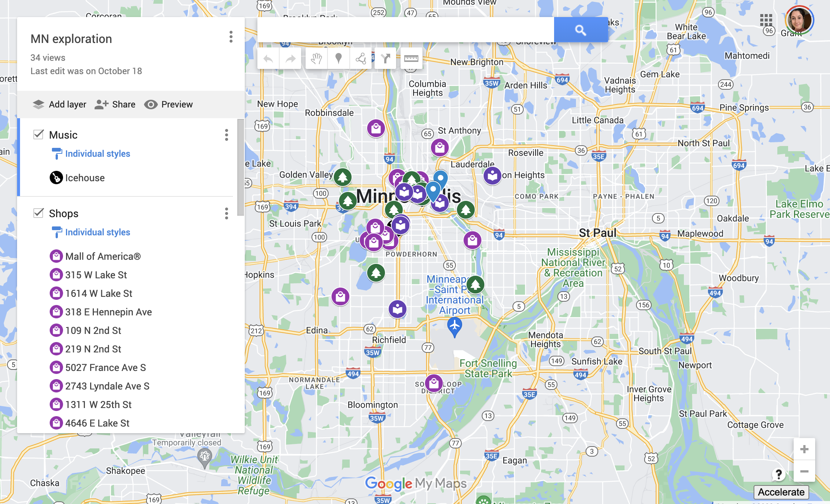
Task: Open the MN exploration map options menu
Action: 231,37
